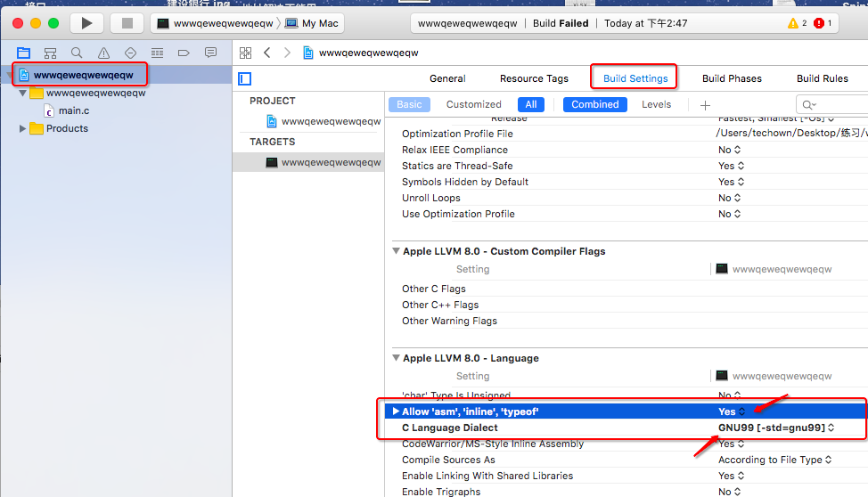
Task: Select the Other Warning Flags setting
Action: coord(449,321)
